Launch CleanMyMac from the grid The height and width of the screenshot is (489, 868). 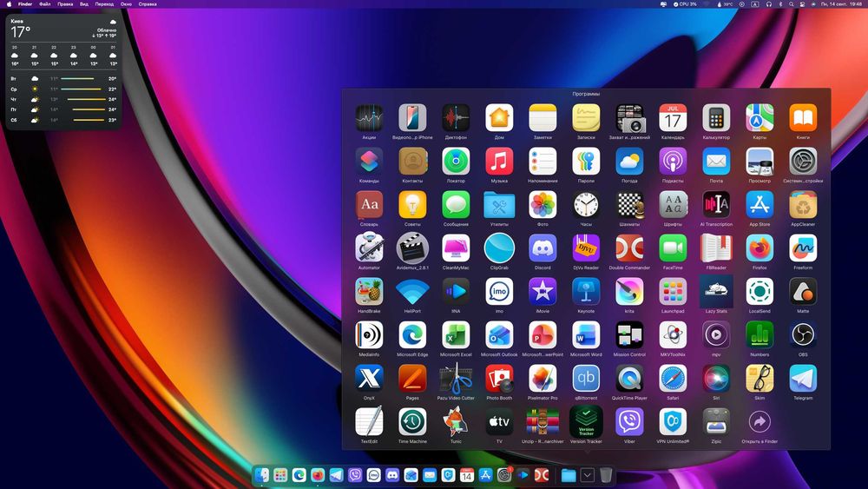coord(456,248)
